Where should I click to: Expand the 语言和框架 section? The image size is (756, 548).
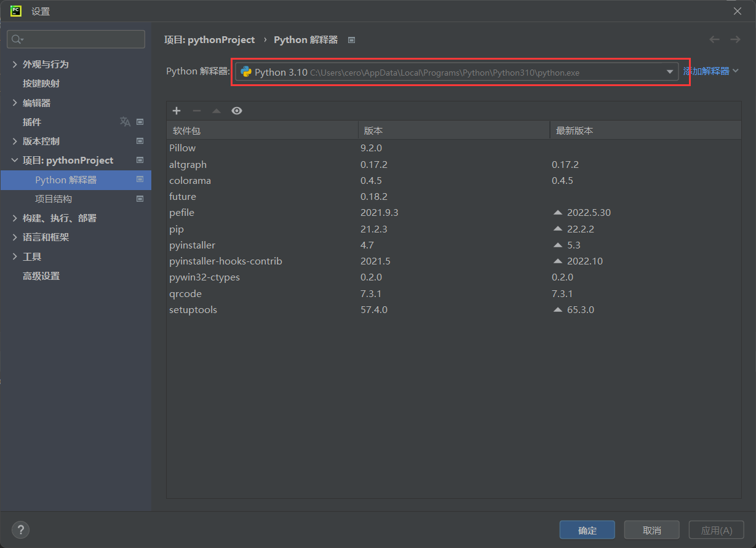pos(15,237)
